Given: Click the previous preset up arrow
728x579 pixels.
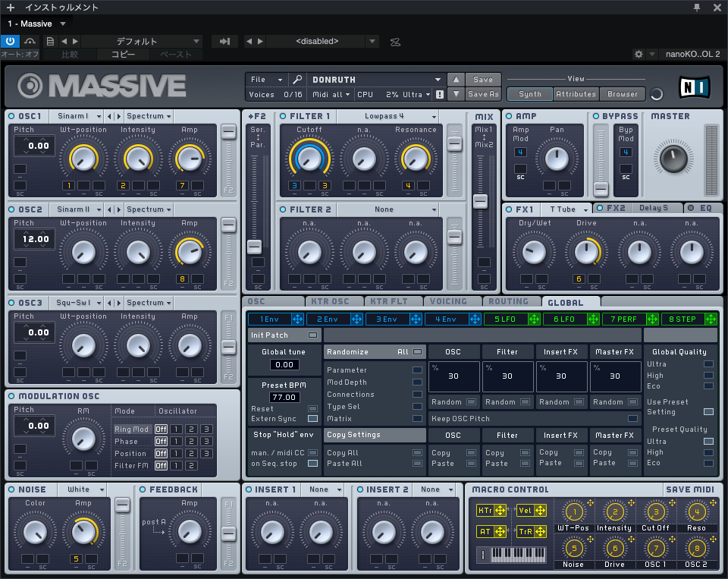Looking at the screenshot, I should click(x=456, y=80).
